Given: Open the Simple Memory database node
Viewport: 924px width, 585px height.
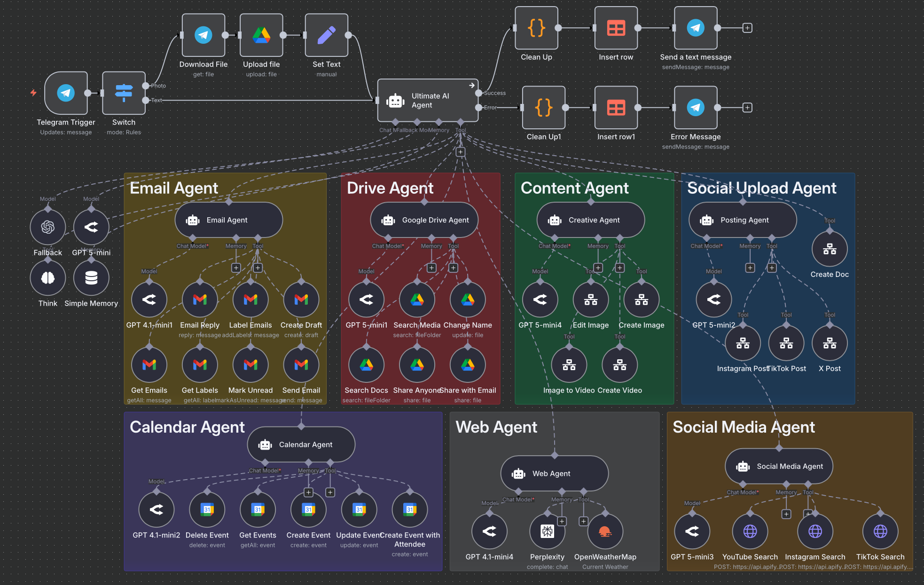Looking at the screenshot, I should tap(91, 278).
